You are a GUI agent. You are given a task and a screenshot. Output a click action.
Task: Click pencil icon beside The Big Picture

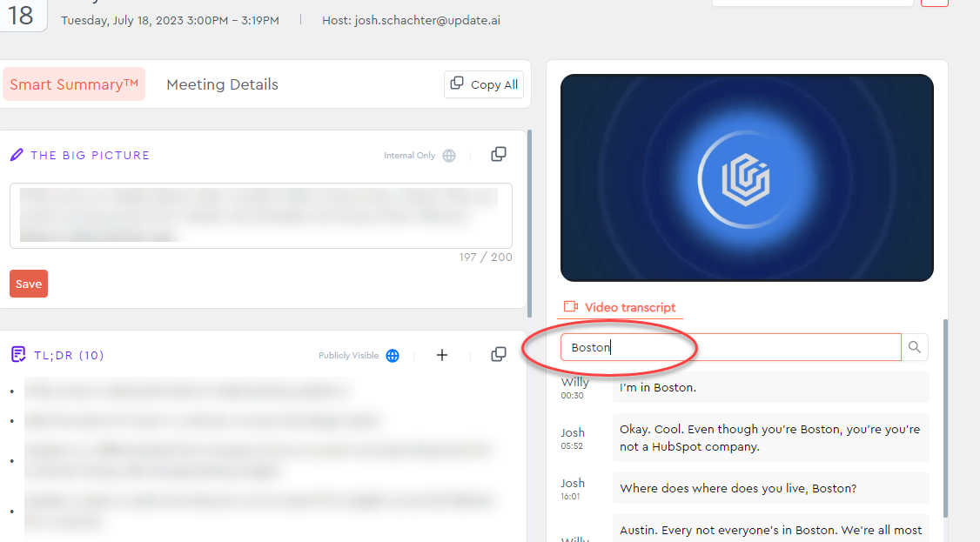17,155
